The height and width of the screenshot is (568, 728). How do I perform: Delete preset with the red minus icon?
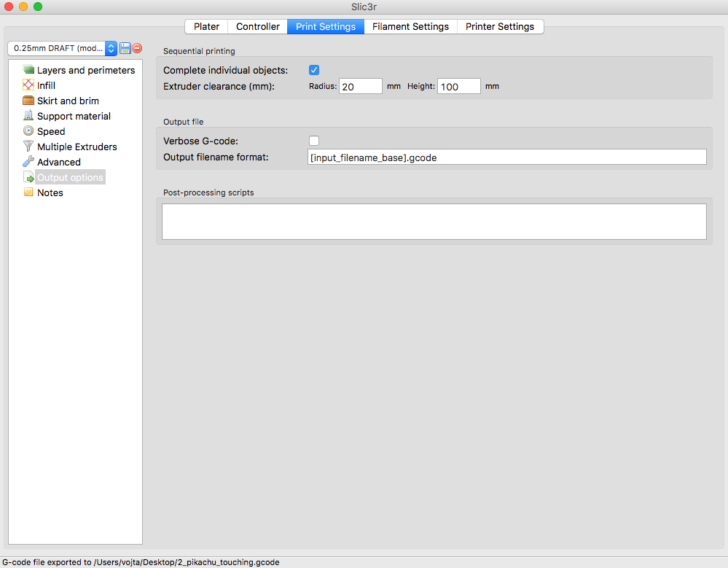coord(137,48)
